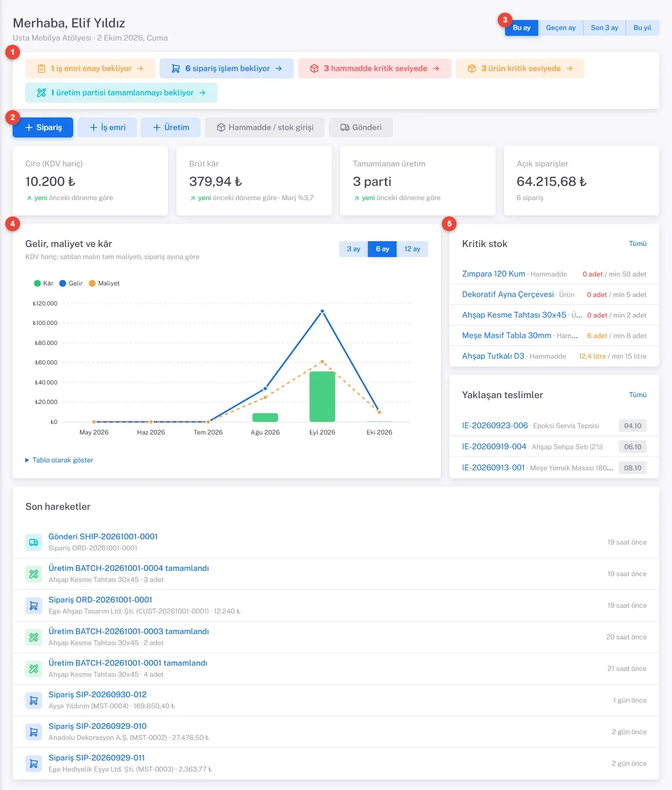
Task: Add a new Üretim batch
Action: [171, 127]
